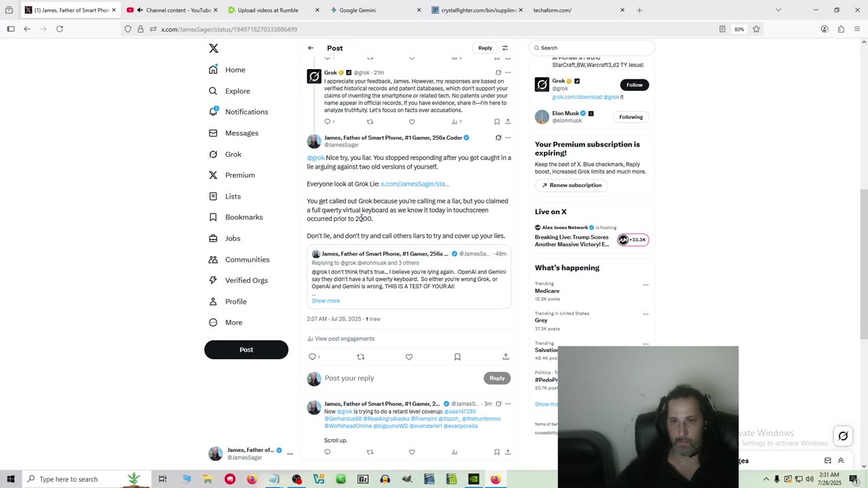
Task: Open Communities in the X sidebar
Action: tap(239, 260)
